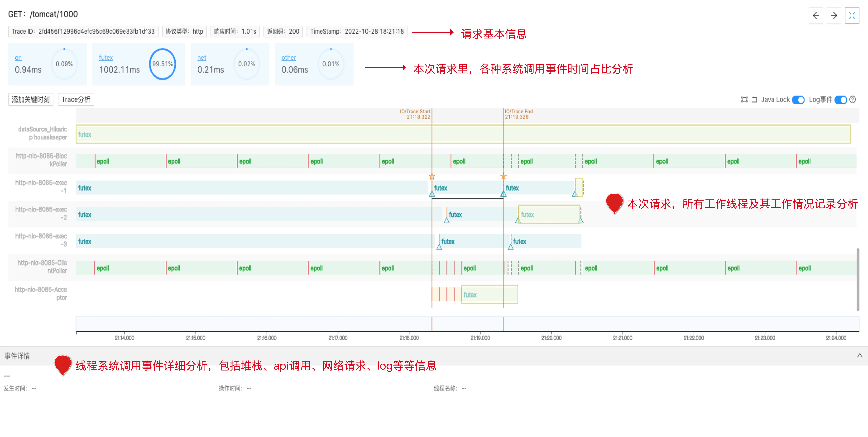Select the first futex bar in exec-3 row
Screen dimensions: 868x437
[255, 241]
